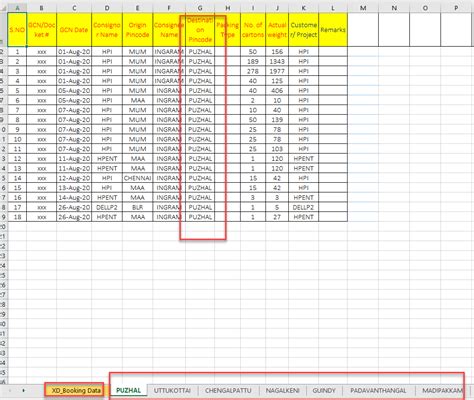Select the 12-Aug-20 date cell

click(x=74, y=178)
